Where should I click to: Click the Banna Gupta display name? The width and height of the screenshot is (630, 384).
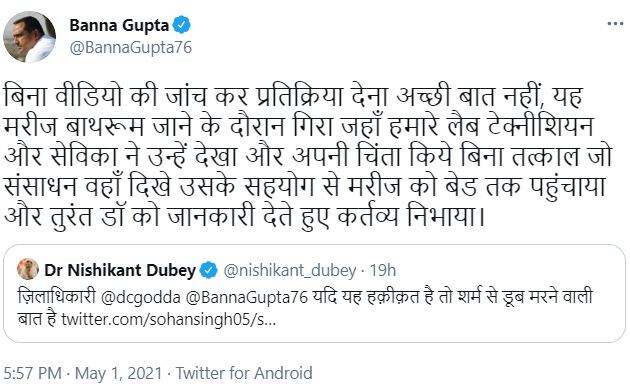click(x=119, y=25)
